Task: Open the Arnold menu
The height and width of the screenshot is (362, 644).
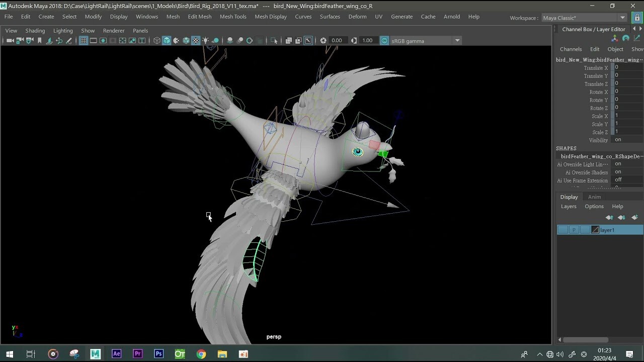Action: click(x=451, y=17)
